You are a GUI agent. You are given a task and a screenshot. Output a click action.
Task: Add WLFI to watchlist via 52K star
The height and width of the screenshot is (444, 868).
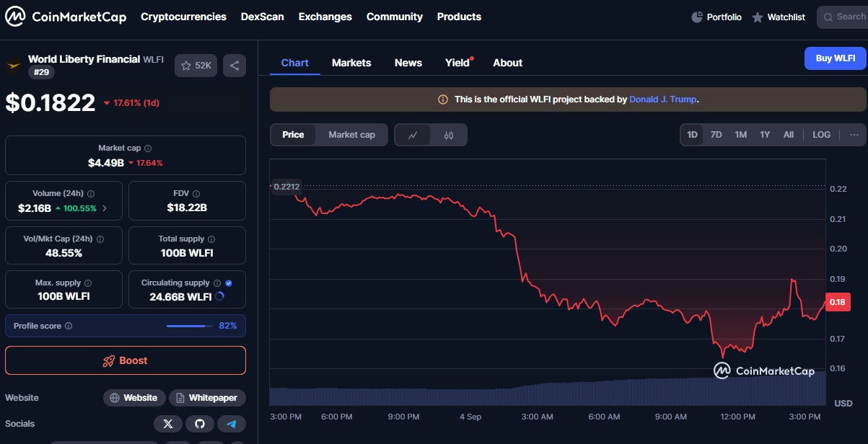pyautogui.click(x=196, y=66)
